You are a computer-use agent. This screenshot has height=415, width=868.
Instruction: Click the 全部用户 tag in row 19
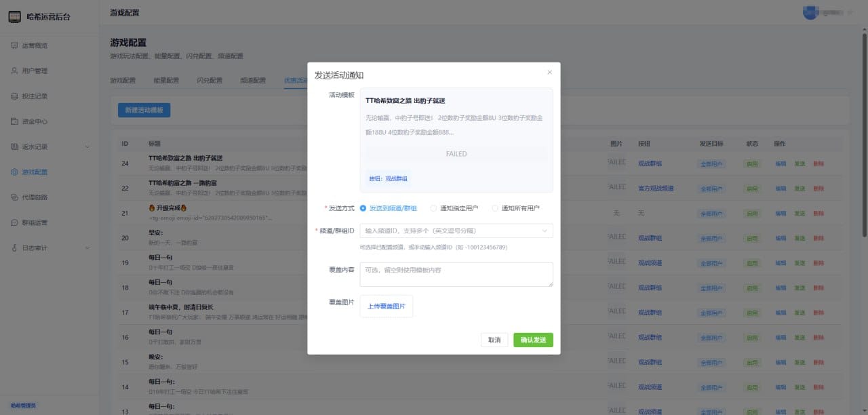coord(713,263)
